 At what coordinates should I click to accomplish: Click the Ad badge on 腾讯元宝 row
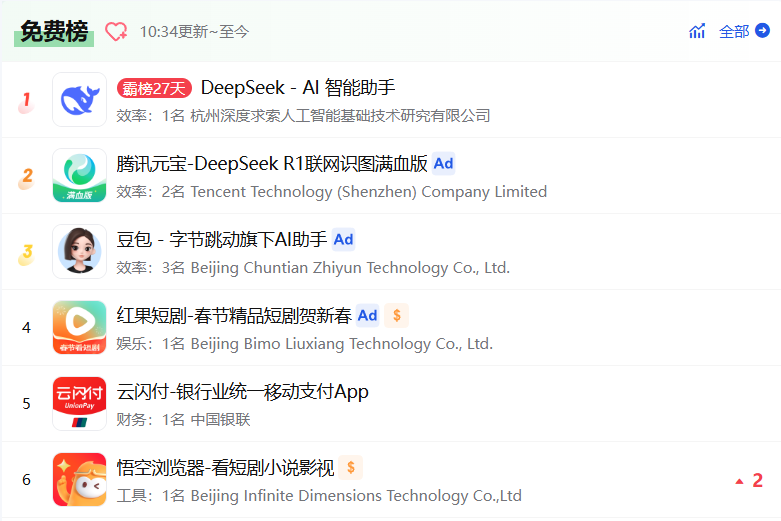[x=443, y=163]
